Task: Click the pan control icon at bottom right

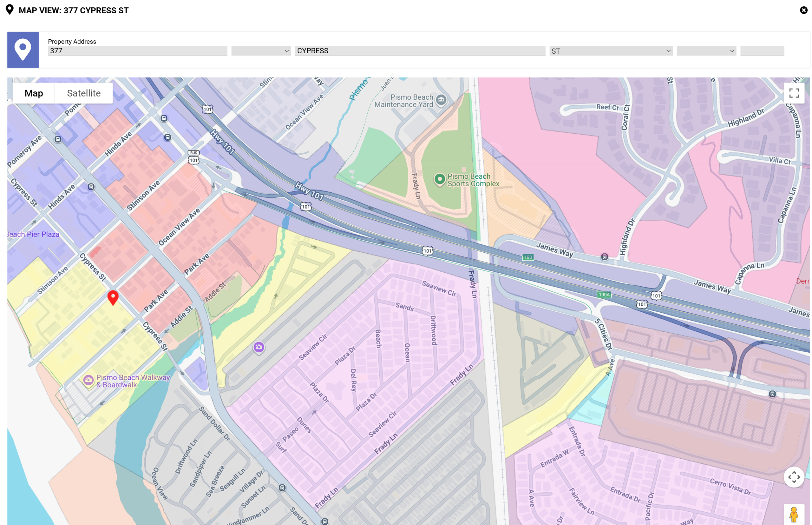Action: tap(794, 478)
